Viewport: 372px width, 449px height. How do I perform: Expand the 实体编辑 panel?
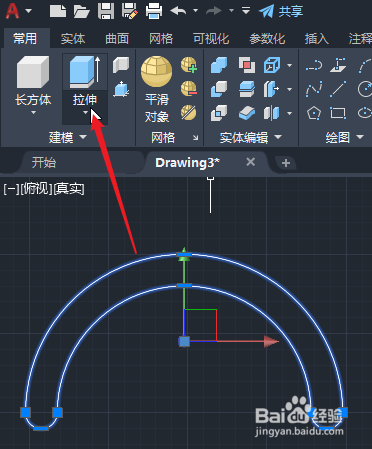(x=251, y=137)
